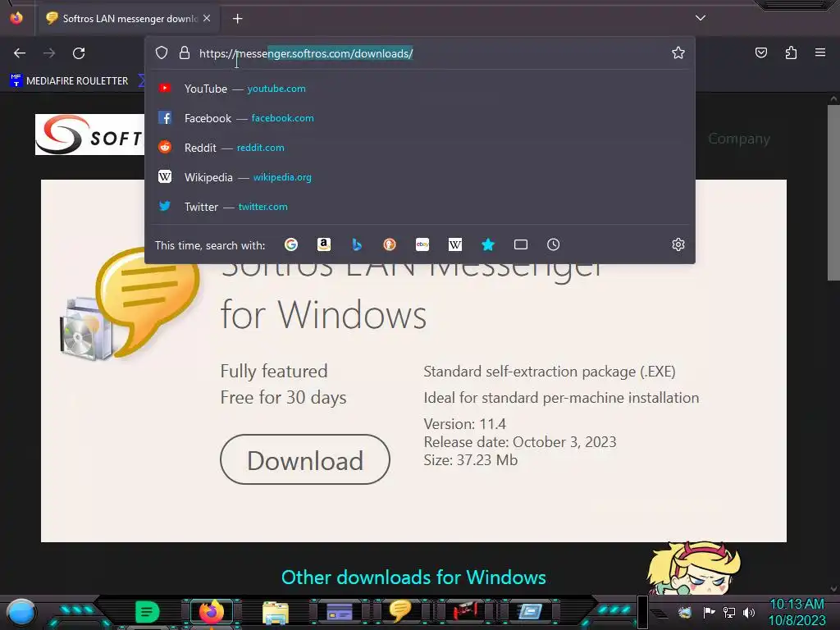This screenshot has height=630, width=840.
Task: Search open tabs with the tab icon
Action: pos(521,244)
